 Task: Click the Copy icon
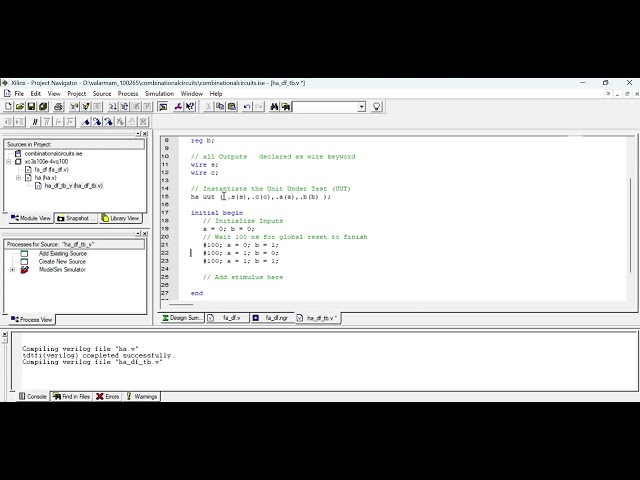220,107
